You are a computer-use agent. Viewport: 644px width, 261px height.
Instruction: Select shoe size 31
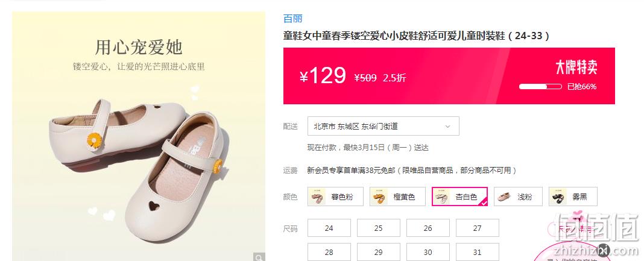click(477, 252)
